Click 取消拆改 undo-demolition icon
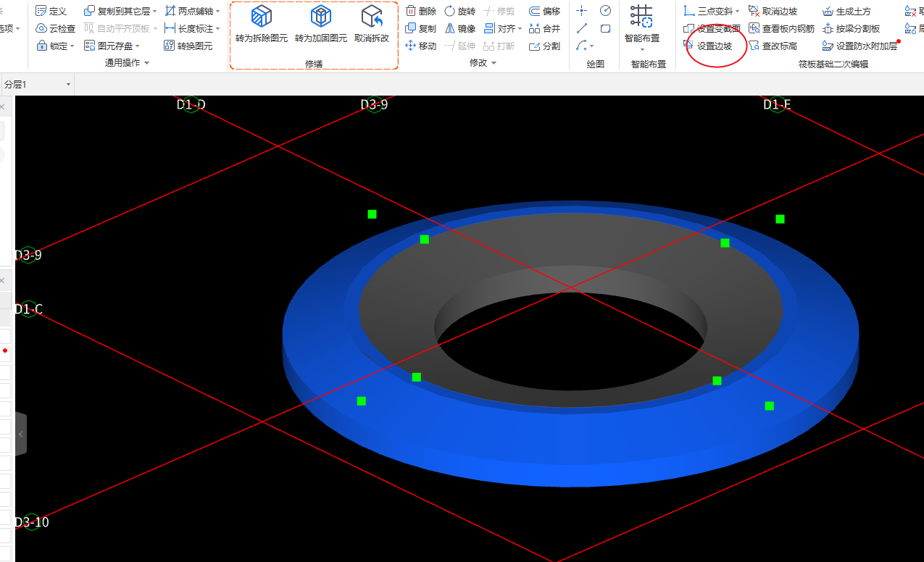 [372, 17]
